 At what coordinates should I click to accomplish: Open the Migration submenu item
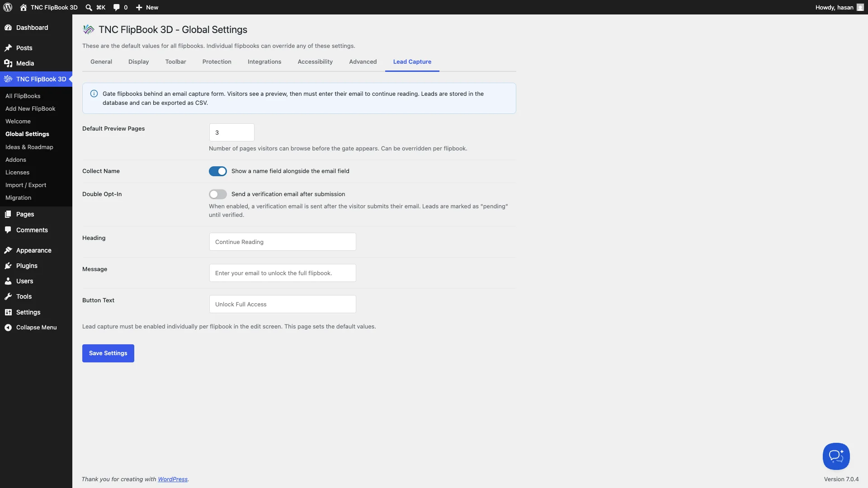pyautogui.click(x=19, y=198)
